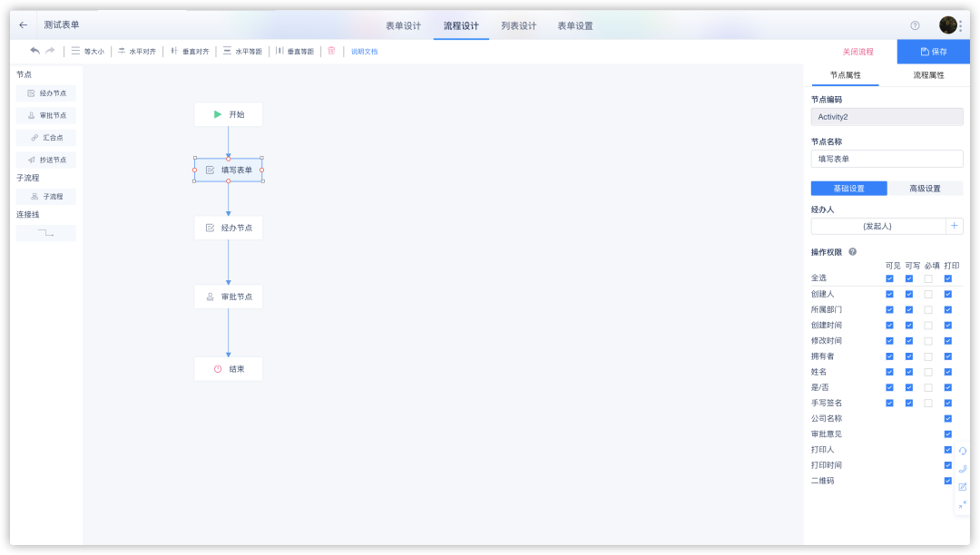980x555 pixels.
Task: Switch to 表单设置 tab
Action: tap(575, 25)
